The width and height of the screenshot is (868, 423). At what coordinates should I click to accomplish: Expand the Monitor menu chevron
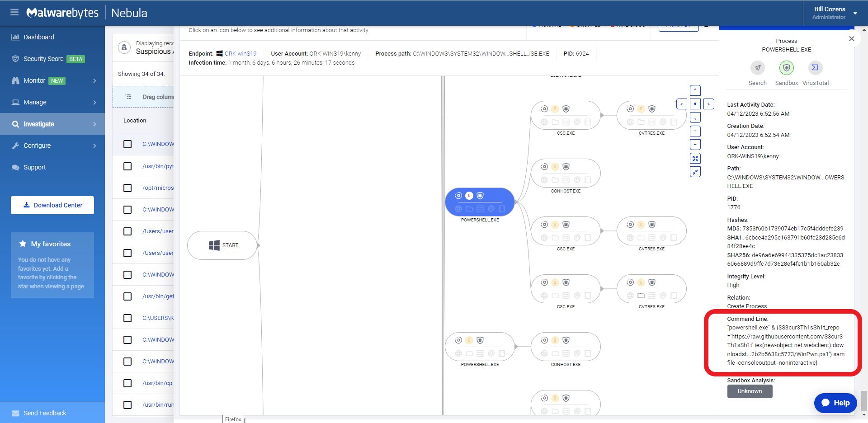coord(94,80)
